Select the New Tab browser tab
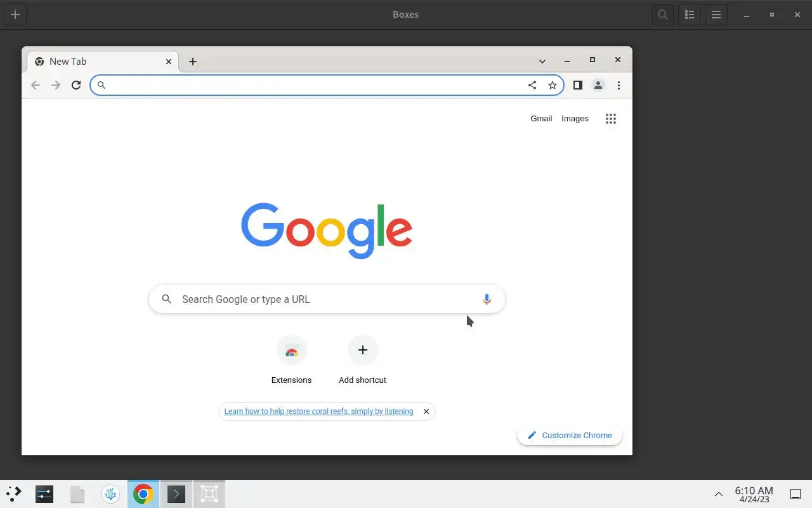812x508 pixels. (x=103, y=62)
